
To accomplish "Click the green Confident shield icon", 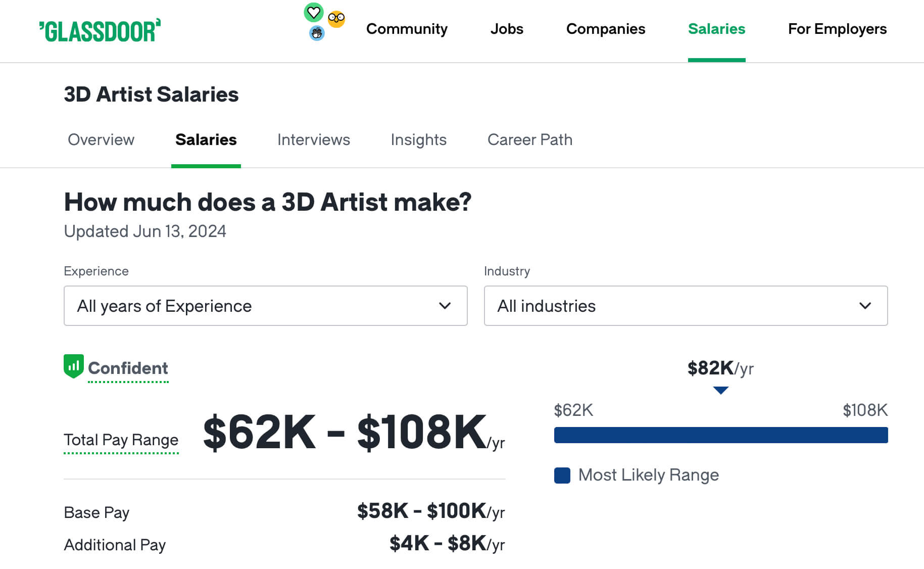I will 74,366.
